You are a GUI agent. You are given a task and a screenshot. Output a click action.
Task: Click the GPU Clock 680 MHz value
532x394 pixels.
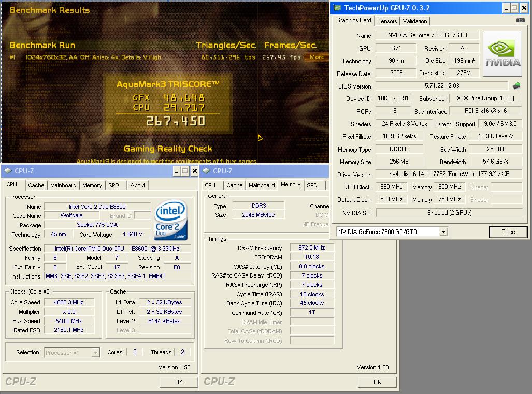pos(391,187)
